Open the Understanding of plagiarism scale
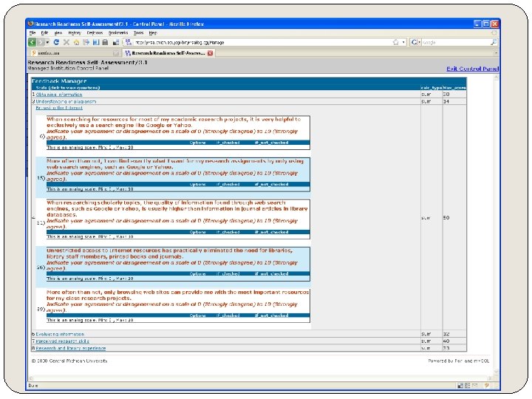 pos(66,101)
